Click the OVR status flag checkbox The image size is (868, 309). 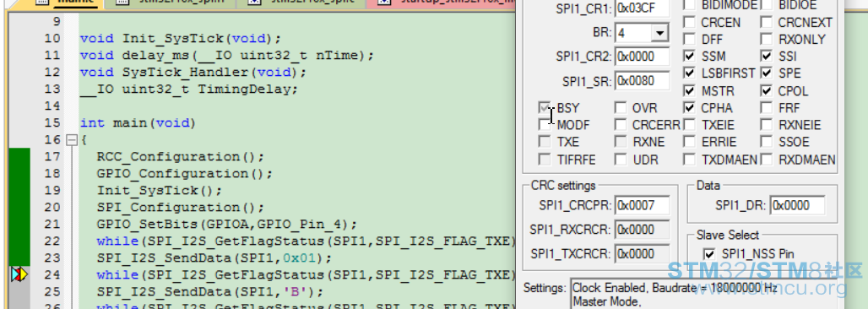pyautogui.click(x=621, y=107)
